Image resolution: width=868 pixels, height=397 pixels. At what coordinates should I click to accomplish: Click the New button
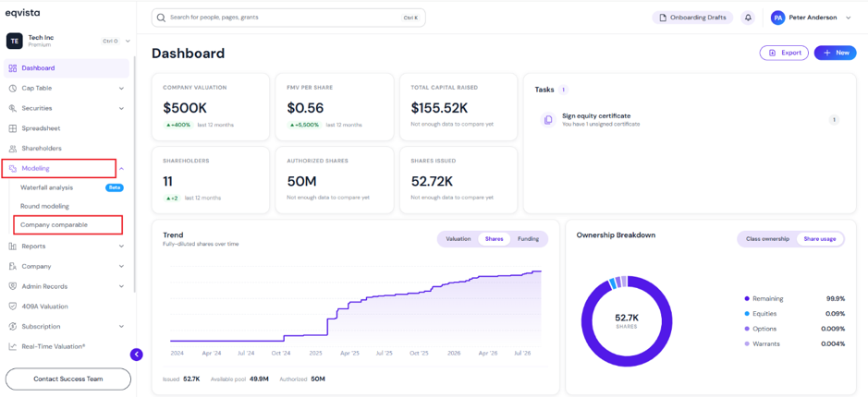836,53
